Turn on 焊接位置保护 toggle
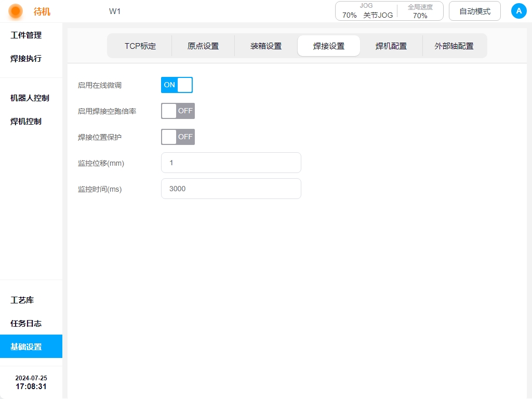 pos(178,137)
